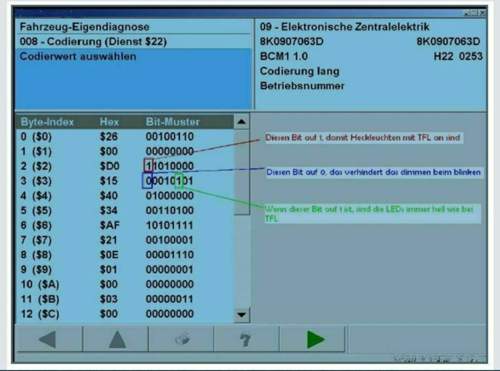
Task: Select byte row 10 ($A)
Action: click(x=125, y=284)
